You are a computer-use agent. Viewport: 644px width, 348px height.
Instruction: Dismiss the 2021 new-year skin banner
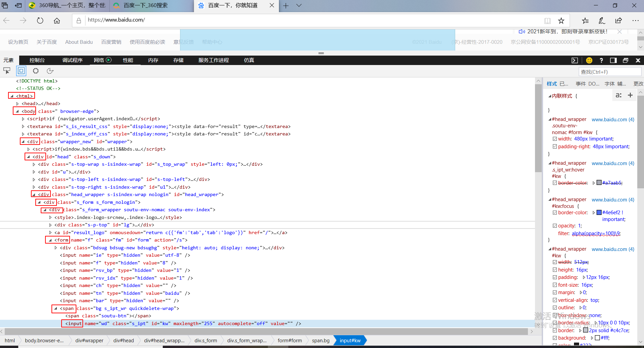click(619, 32)
